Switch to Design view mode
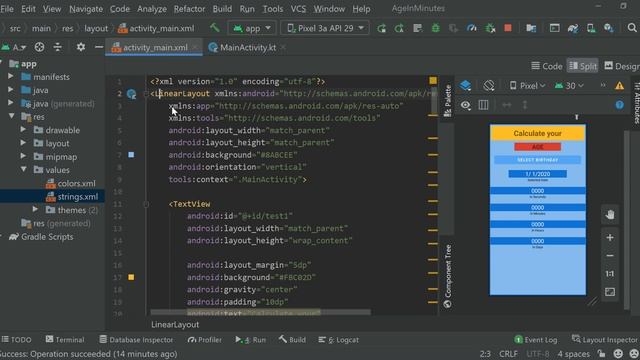Image resolution: width=640 pixels, height=360 pixels. pyautogui.click(x=622, y=66)
